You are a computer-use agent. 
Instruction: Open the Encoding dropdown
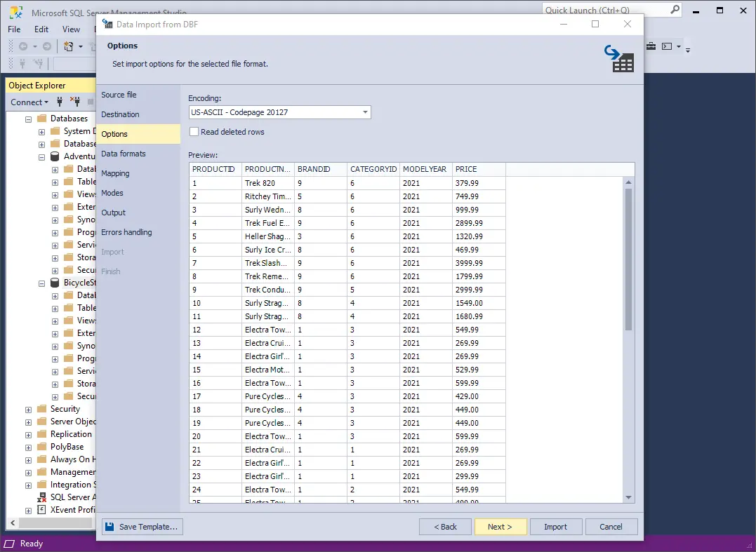pos(365,112)
